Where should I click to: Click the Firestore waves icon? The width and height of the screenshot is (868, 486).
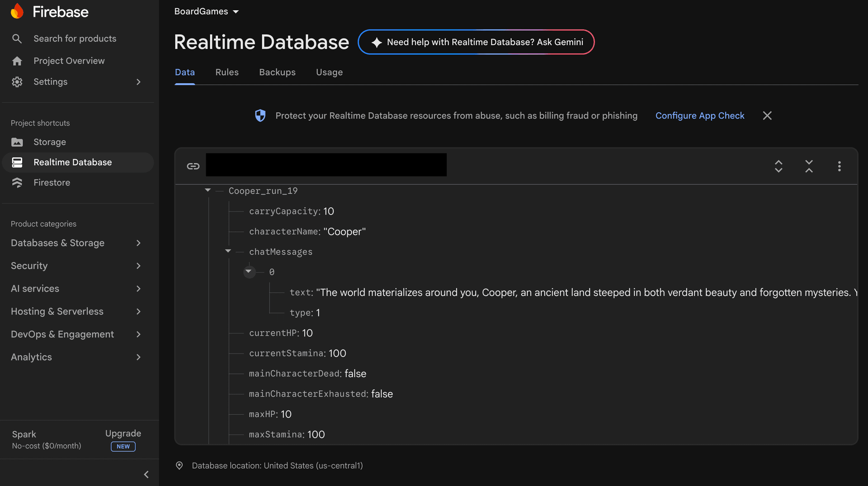point(17,183)
